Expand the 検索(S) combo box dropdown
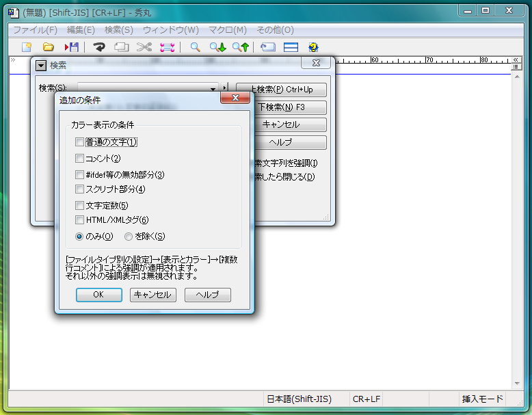532x415 pixels. [x=213, y=88]
